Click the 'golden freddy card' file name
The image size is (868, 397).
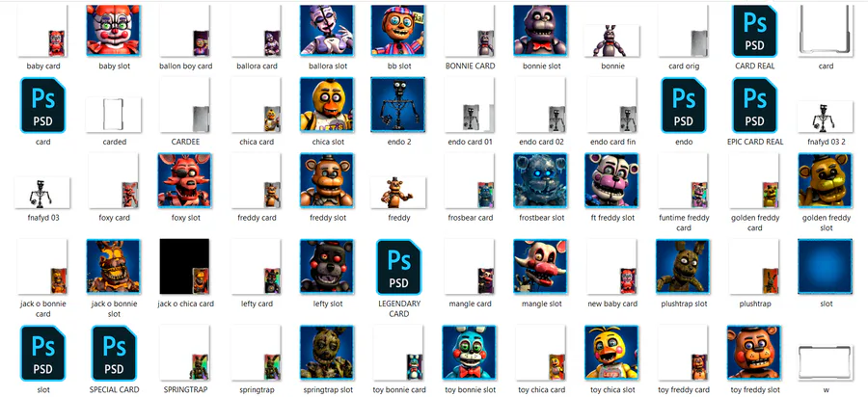(754, 223)
